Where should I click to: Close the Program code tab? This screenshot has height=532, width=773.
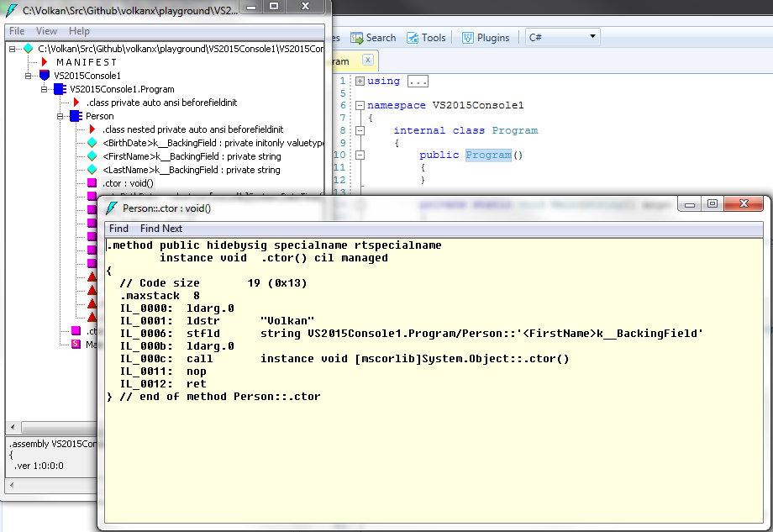[x=368, y=61]
